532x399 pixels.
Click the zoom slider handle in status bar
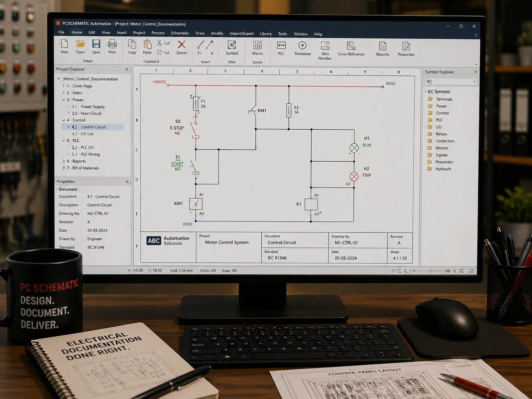point(431,271)
